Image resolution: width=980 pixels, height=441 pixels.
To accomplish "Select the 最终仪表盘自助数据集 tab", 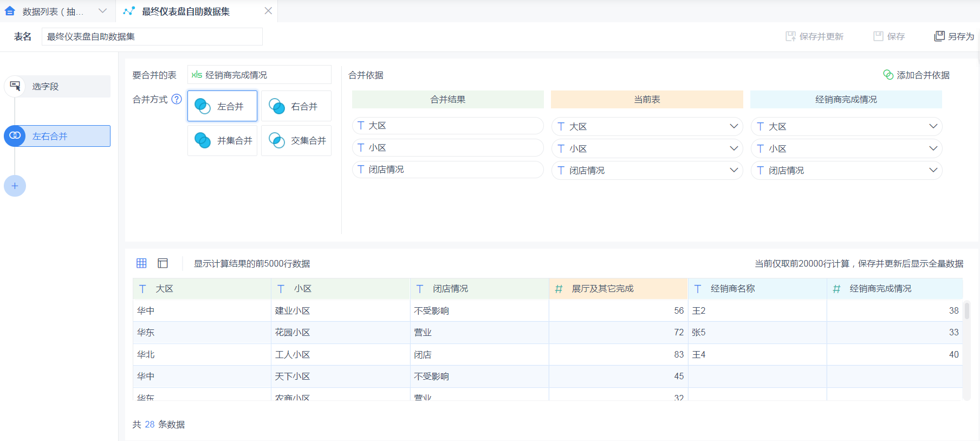I will [186, 11].
